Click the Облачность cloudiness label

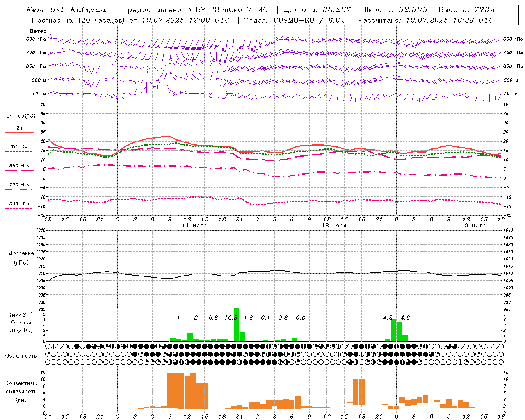coord(21,356)
